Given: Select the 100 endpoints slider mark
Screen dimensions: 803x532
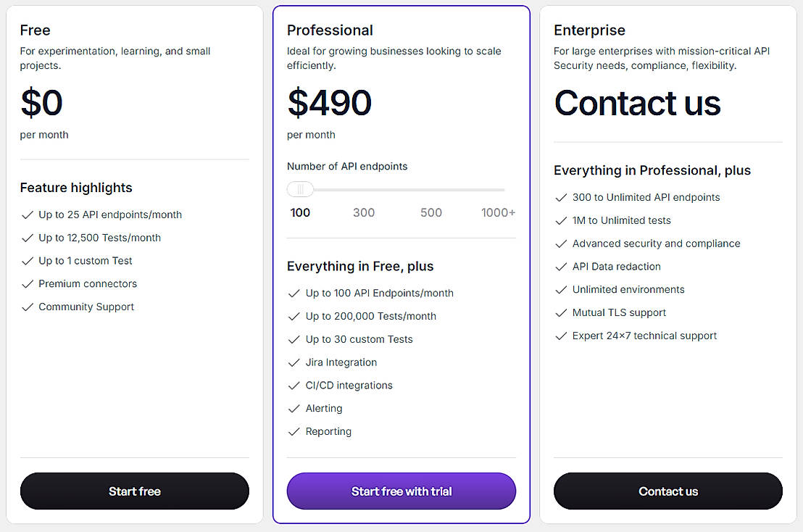Looking at the screenshot, I should click(x=300, y=212).
